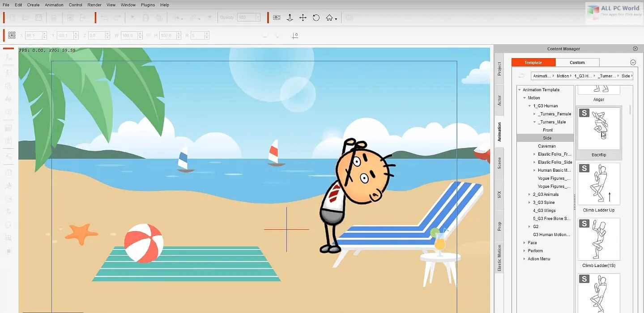Open the Create menu
Viewport: 644px width, 313px height.
click(33, 5)
